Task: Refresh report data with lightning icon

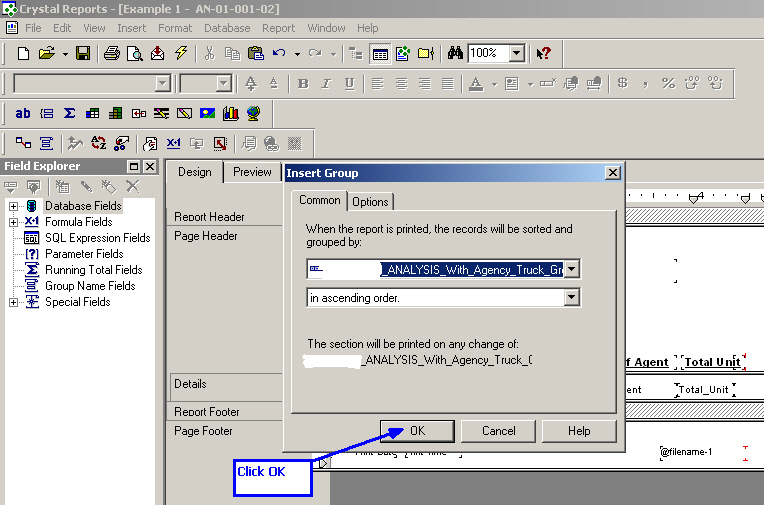Action: point(181,53)
